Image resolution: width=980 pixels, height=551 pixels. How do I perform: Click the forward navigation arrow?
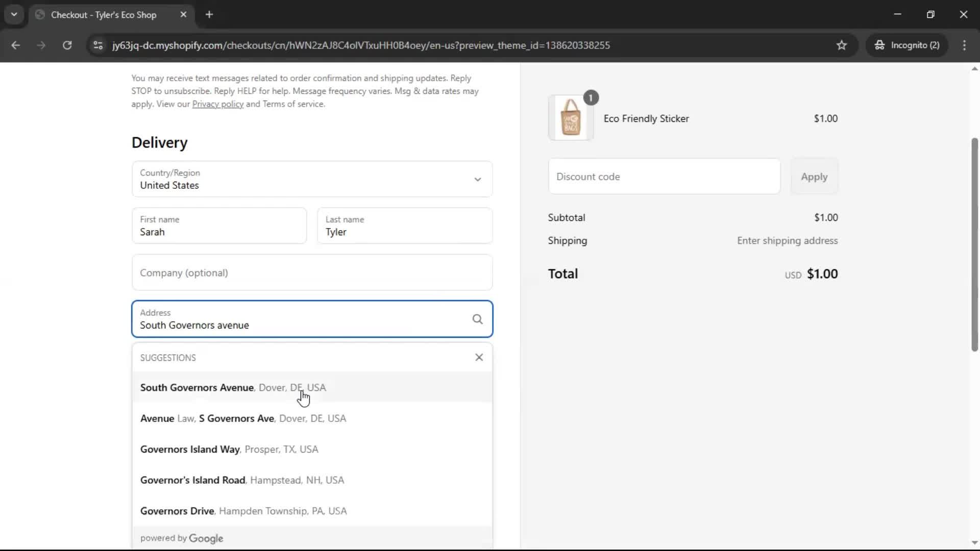(x=41, y=45)
